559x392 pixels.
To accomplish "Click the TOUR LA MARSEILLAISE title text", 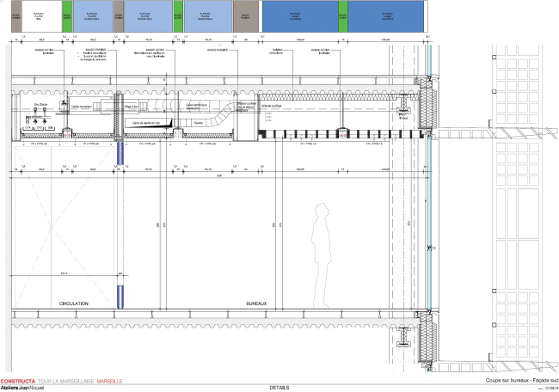I will (x=66, y=380).
